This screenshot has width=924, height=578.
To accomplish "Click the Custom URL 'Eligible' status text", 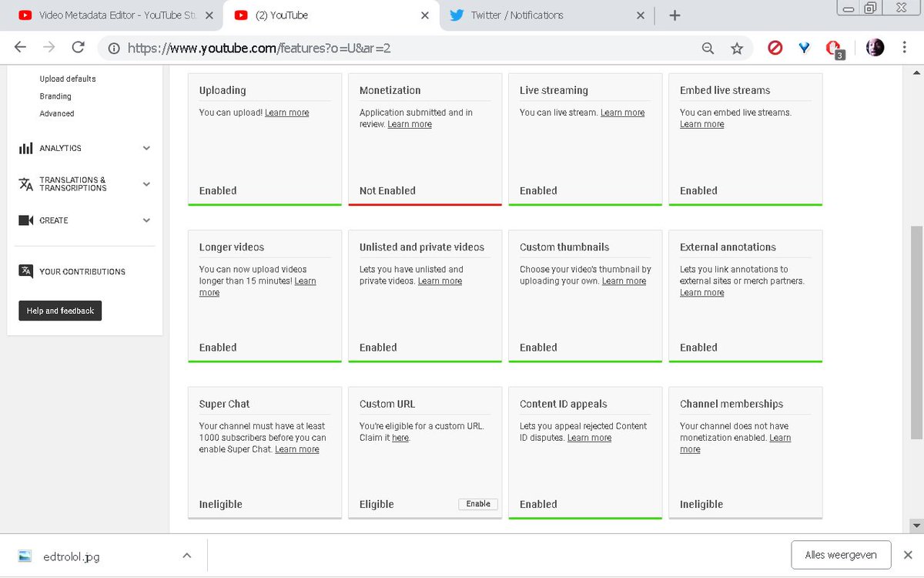I will click(377, 504).
